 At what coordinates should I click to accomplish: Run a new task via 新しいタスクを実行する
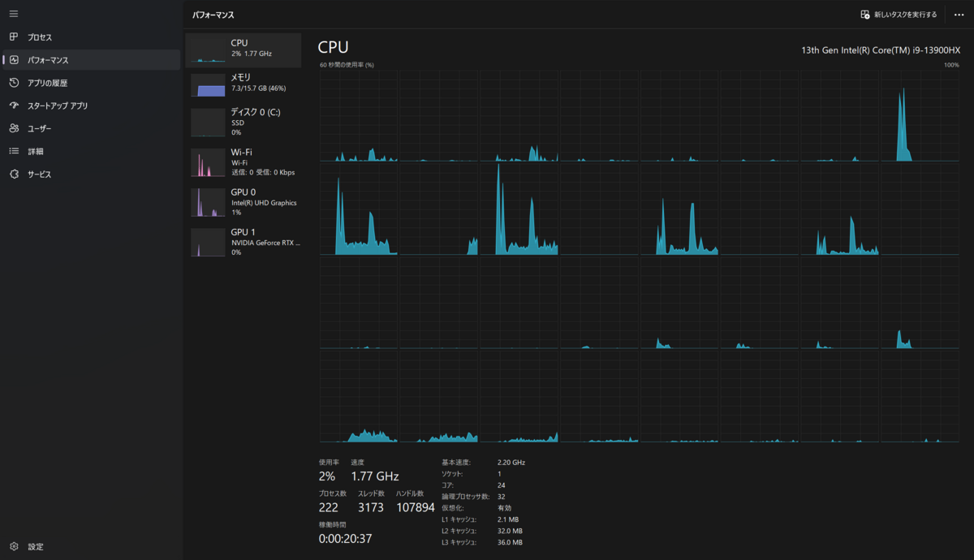(899, 15)
